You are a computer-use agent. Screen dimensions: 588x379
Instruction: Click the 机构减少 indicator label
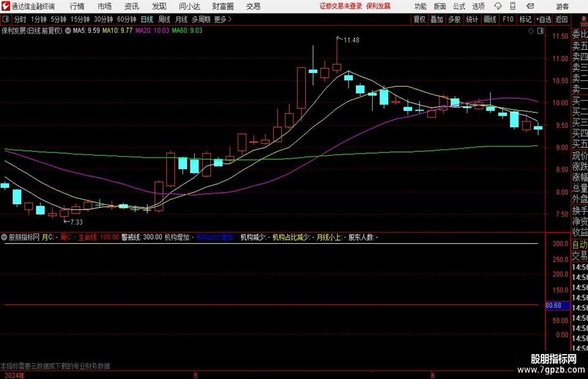255,237
